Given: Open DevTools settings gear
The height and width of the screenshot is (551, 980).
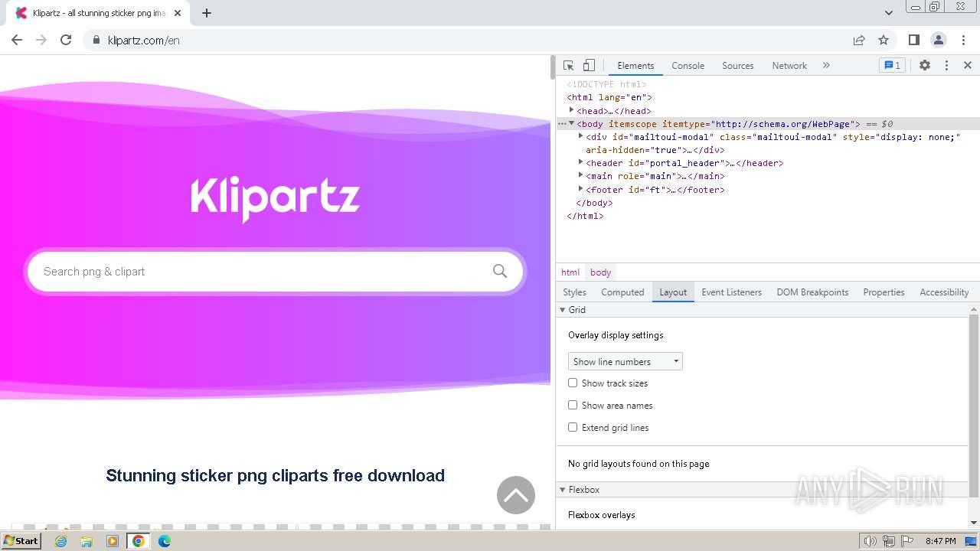Looking at the screenshot, I should [925, 66].
